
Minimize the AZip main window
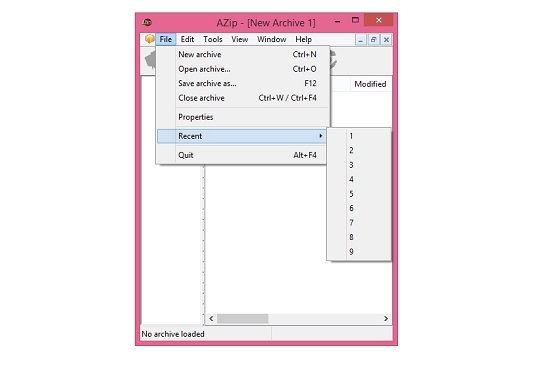pyautogui.click(x=337, y=21)
